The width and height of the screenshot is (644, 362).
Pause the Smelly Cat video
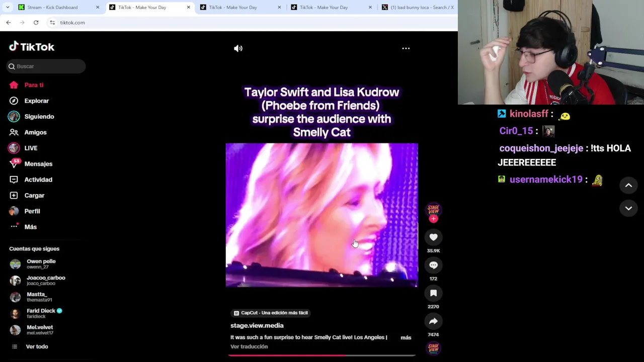(x=321, y=215)
